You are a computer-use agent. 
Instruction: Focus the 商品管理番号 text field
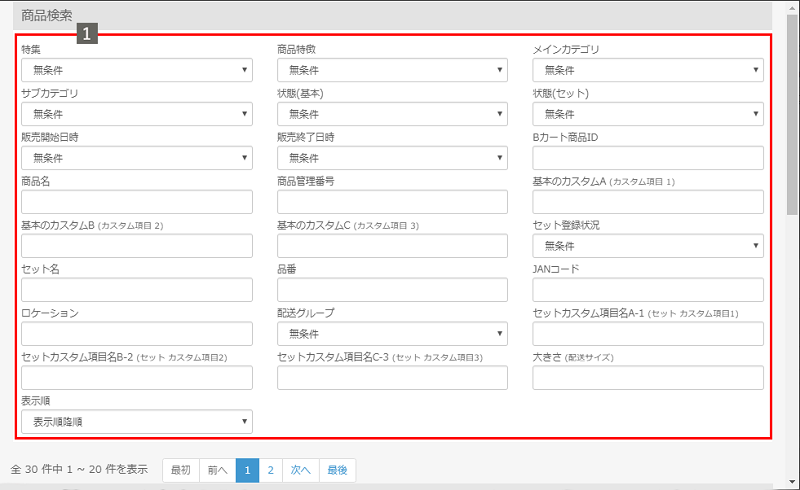point(392,202)
